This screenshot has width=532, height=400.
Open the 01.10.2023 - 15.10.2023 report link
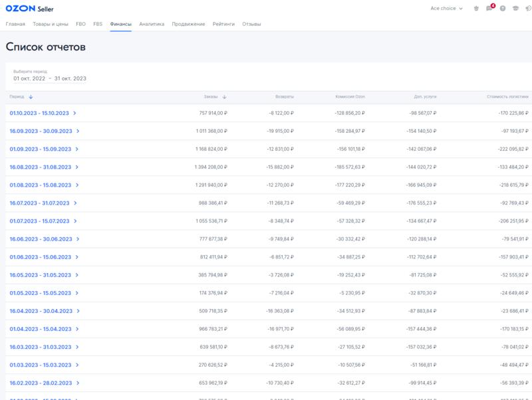coord(39,113)
